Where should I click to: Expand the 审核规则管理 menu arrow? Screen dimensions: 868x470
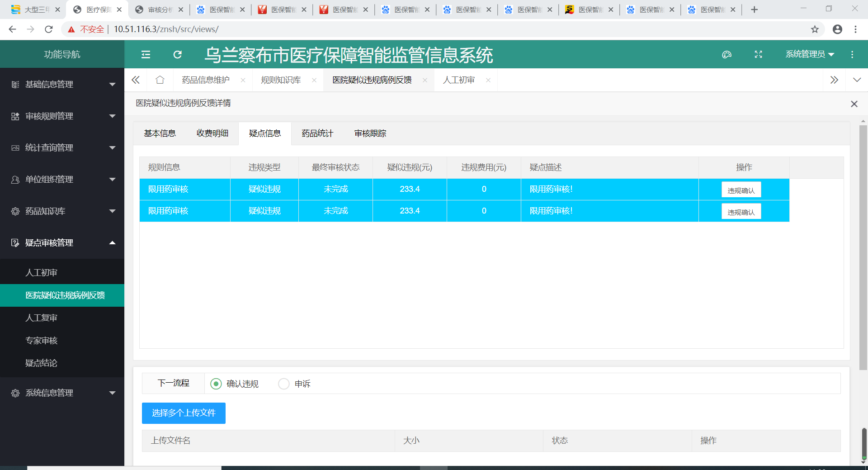pyautogui.click(x=113, y=116)
